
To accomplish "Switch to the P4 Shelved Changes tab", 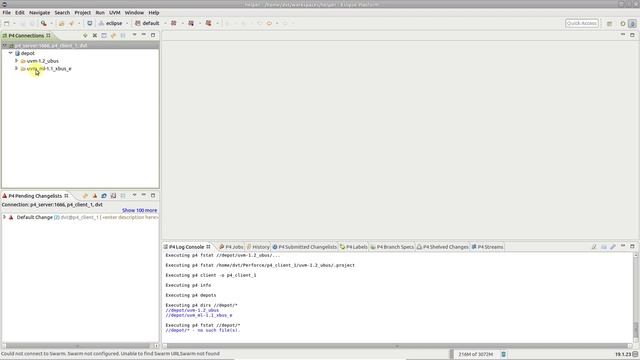I will coord(442,247).
